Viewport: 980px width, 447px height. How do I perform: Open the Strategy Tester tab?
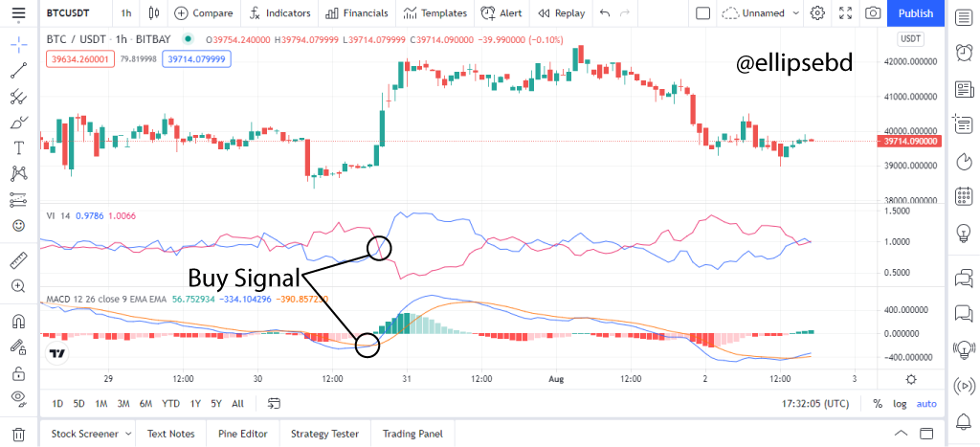[326, 434]
